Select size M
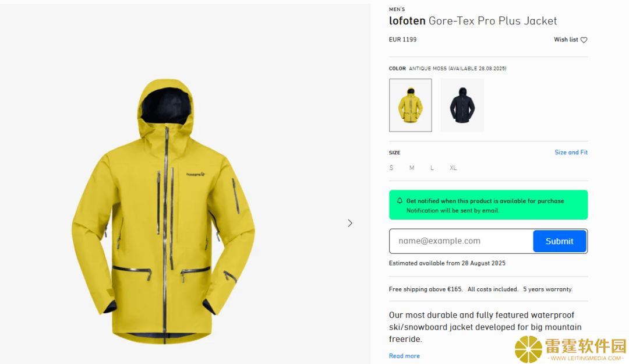The height and width of the screenshot is (364, 629). click(x=412, y=168)
